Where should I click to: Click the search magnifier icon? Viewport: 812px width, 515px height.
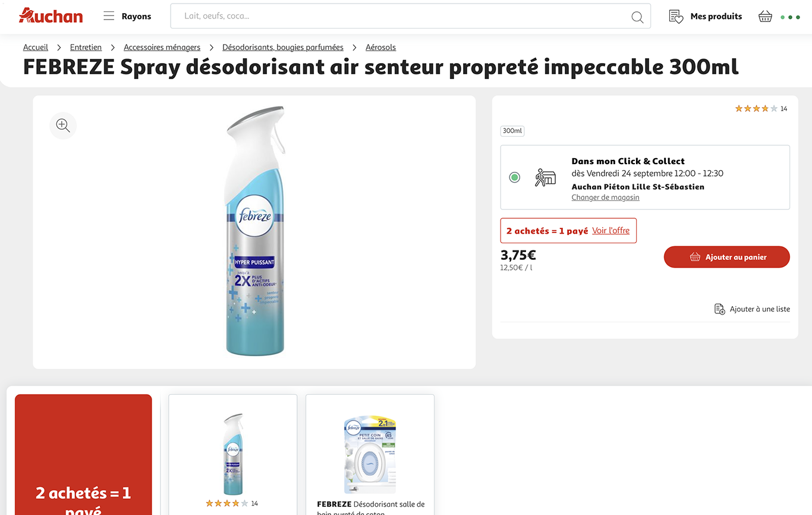[637, 17]
